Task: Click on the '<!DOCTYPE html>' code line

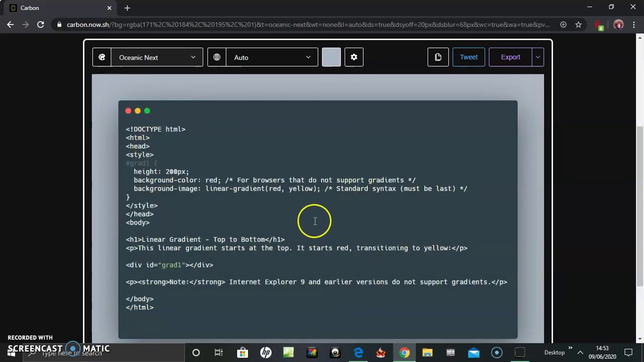Action: (155, 129)
